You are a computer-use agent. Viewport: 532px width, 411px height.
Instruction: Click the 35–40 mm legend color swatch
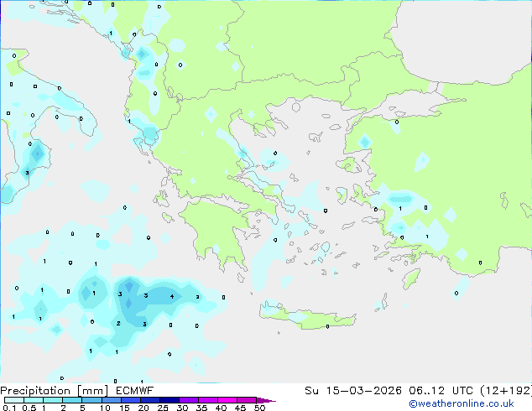click(208, 400)
